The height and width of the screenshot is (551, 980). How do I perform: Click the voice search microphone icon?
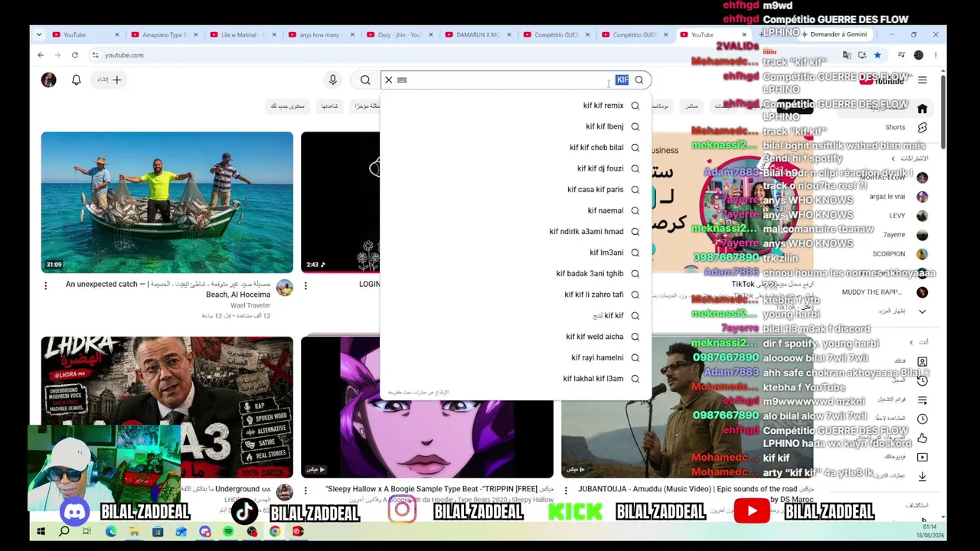click(x=332, y=80)
